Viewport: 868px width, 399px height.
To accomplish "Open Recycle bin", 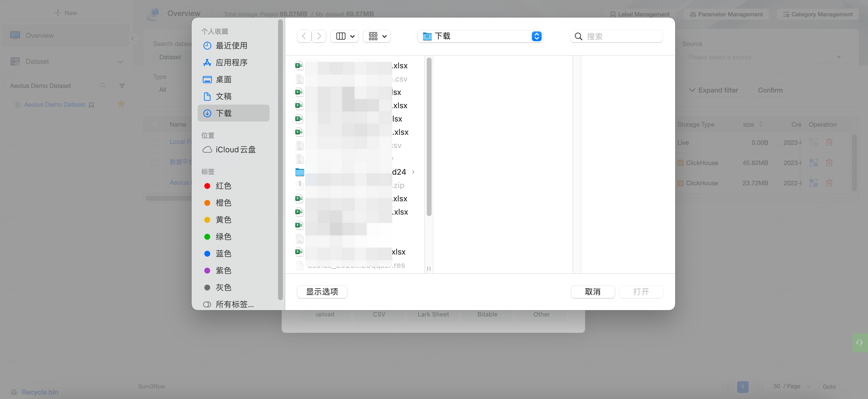I will (x=40, y=392).
